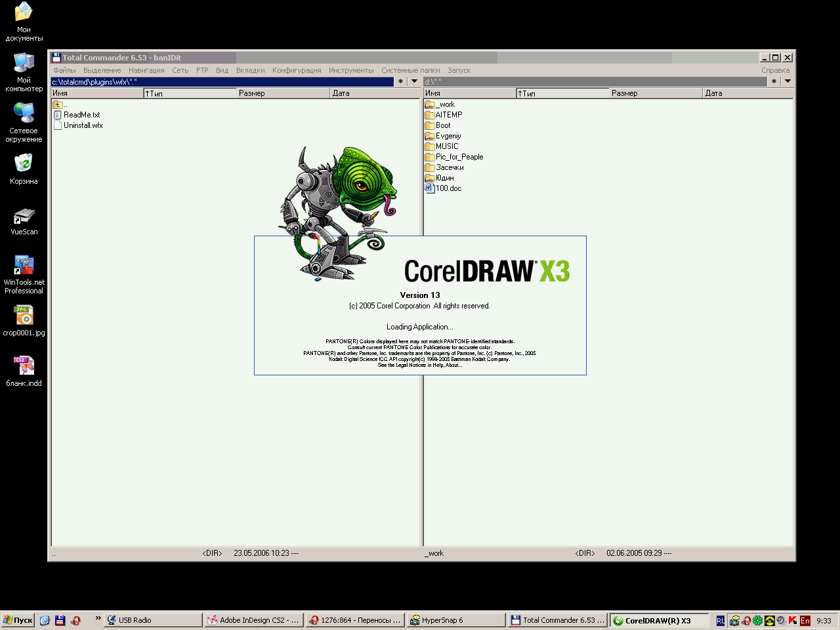Image resolution: width=840 pixels, height=630 pixels.
Task: Switch to Adobe InDesign CS2 taskbar button
Action: tap(254, 620)
